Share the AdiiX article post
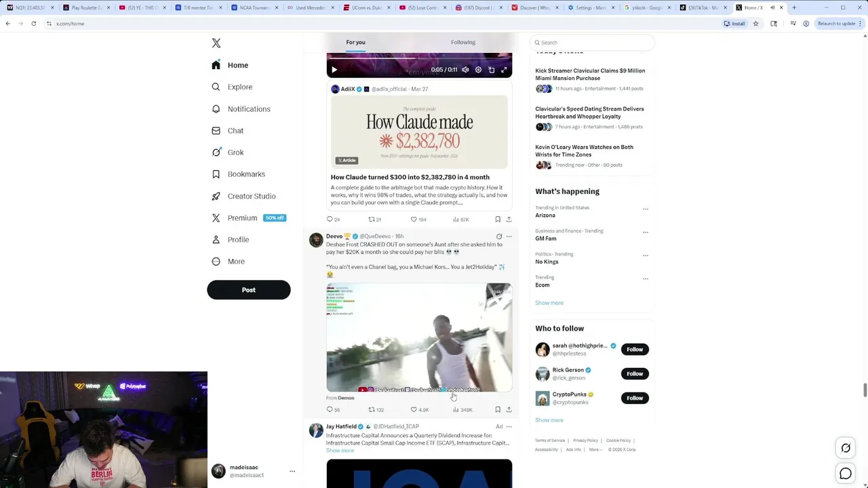868x488 pixels. point(509,219)
